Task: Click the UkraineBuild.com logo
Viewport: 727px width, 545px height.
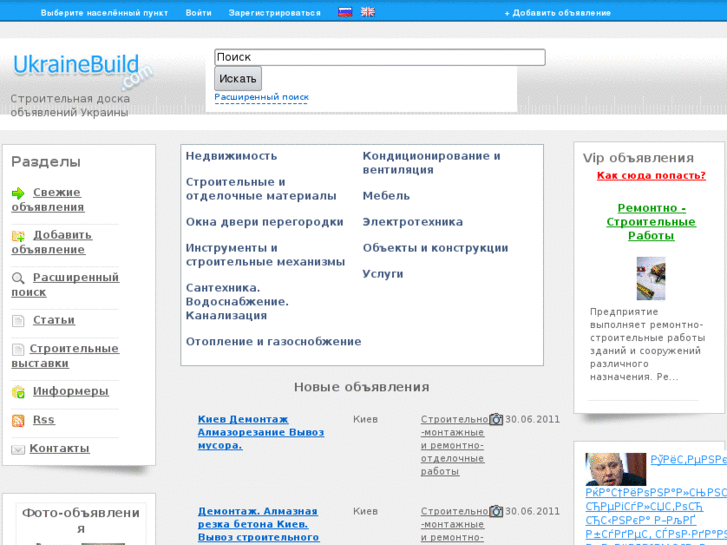Action: [83, 71]
